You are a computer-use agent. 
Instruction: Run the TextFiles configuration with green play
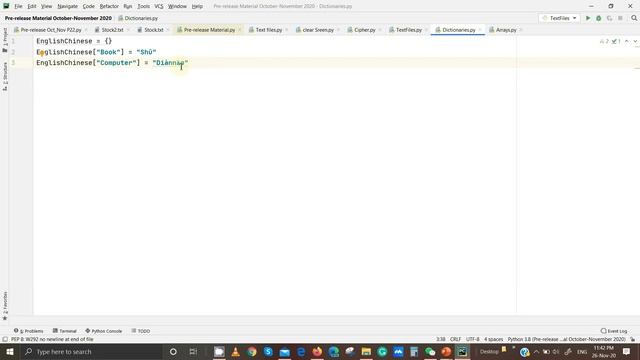click(x=588, y=18)
